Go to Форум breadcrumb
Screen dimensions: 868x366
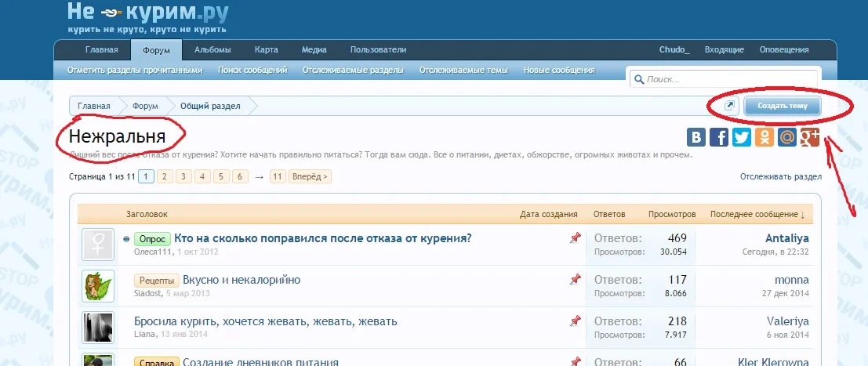(x=145, y=106)
